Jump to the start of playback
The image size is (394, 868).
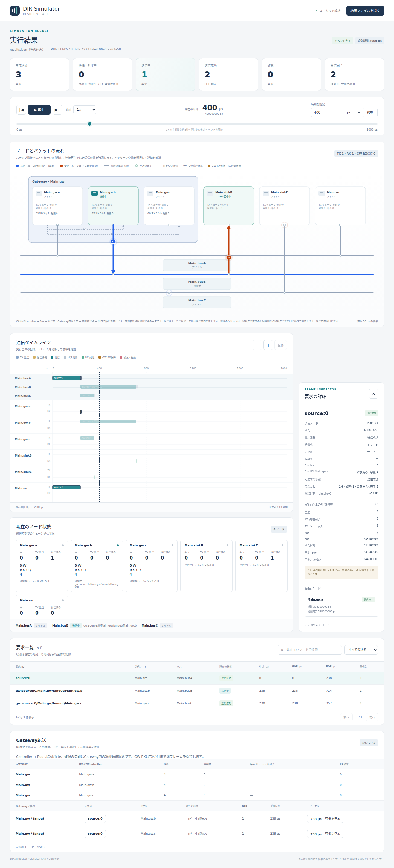click(x=21, y=110)
